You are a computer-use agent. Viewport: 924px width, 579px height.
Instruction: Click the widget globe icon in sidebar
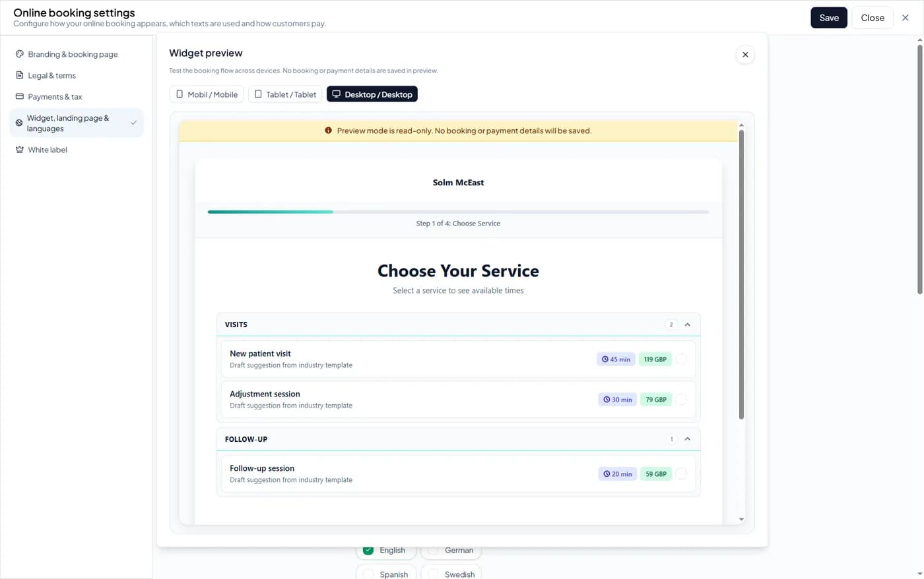(x=19, y=123)
